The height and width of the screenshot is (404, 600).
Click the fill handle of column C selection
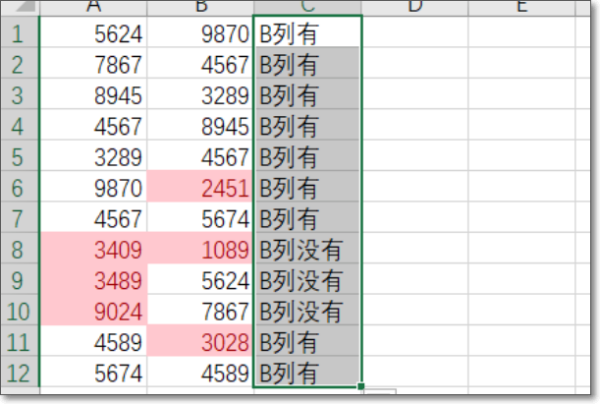tap(361, 387)
